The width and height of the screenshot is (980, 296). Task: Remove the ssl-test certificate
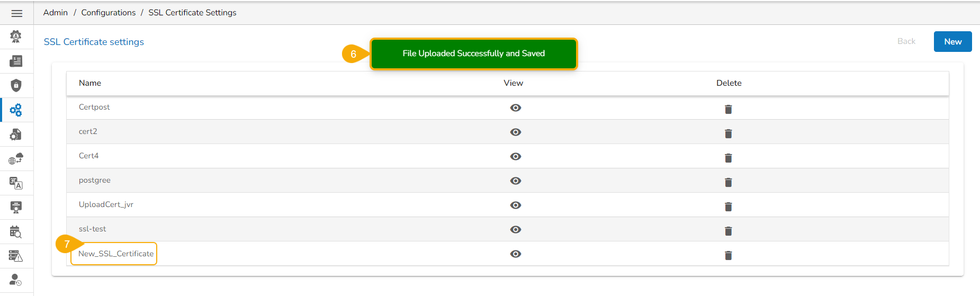click(728, 231)
